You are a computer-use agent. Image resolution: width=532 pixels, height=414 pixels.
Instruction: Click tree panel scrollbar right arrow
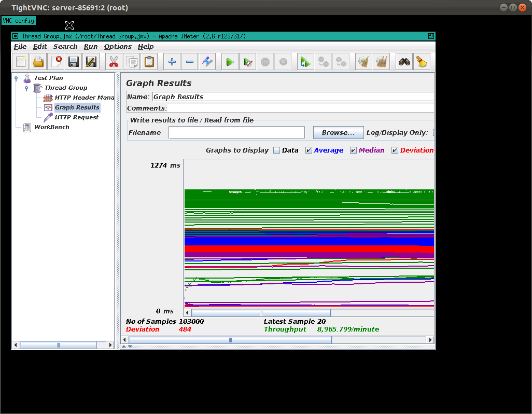point(110,345)
